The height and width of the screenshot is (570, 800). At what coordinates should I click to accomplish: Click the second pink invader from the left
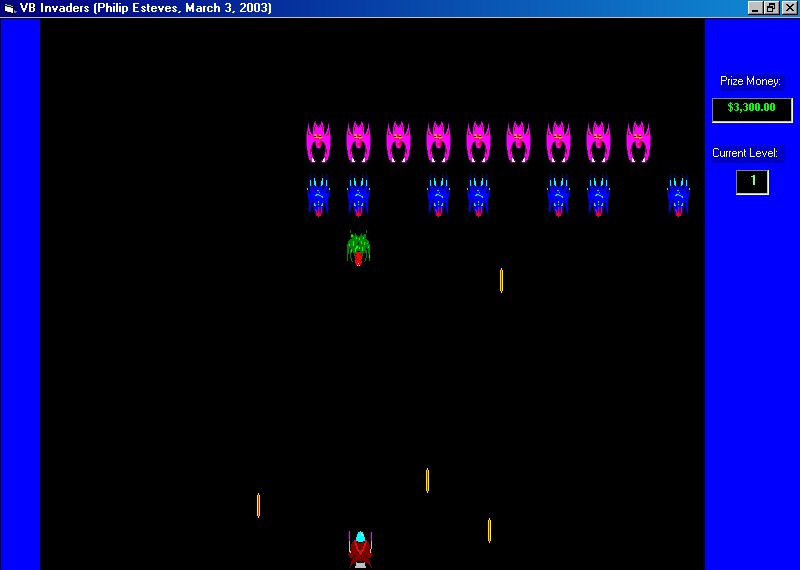coord(358,142)
